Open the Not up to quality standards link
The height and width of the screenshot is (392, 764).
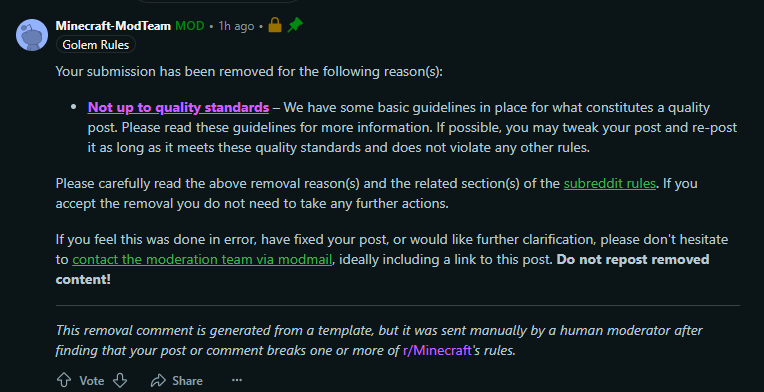point(178,107)
